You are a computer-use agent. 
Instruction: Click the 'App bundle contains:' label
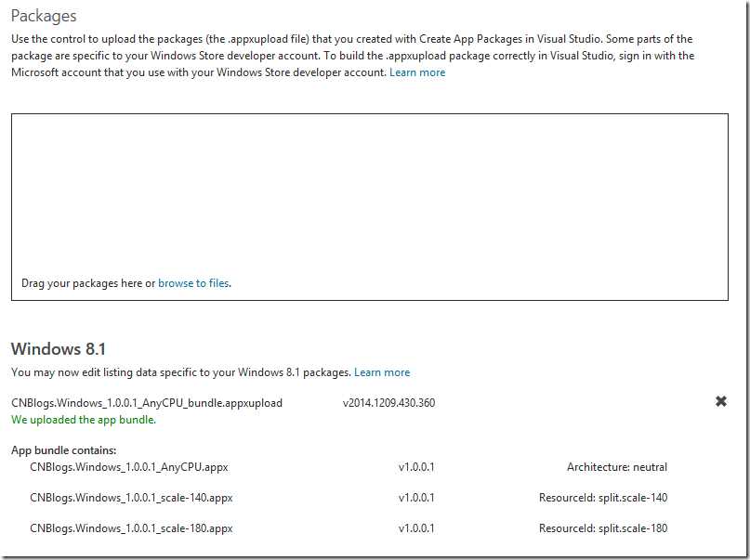(61, 450)
